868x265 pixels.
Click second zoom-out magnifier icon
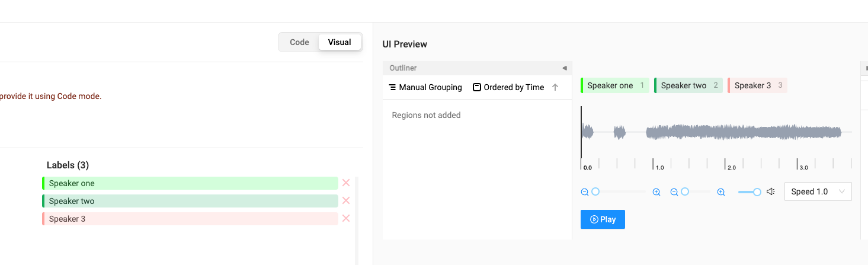pyautogui.click(x=674, y=192)
